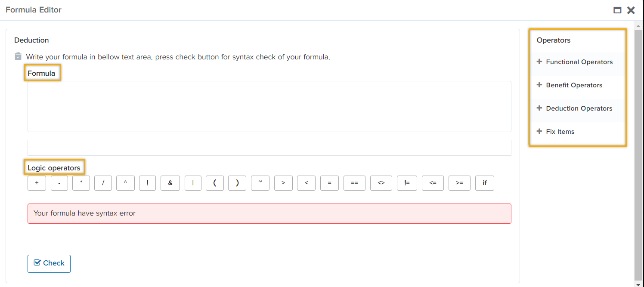Insert the greater-than-or-equal operator
The image size is (644, 287).
pyautogui.click(x=459, y=183)
